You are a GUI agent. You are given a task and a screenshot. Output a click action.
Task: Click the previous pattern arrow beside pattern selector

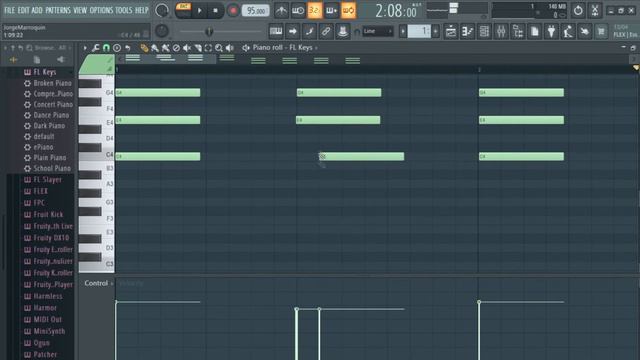click(403, 31)
